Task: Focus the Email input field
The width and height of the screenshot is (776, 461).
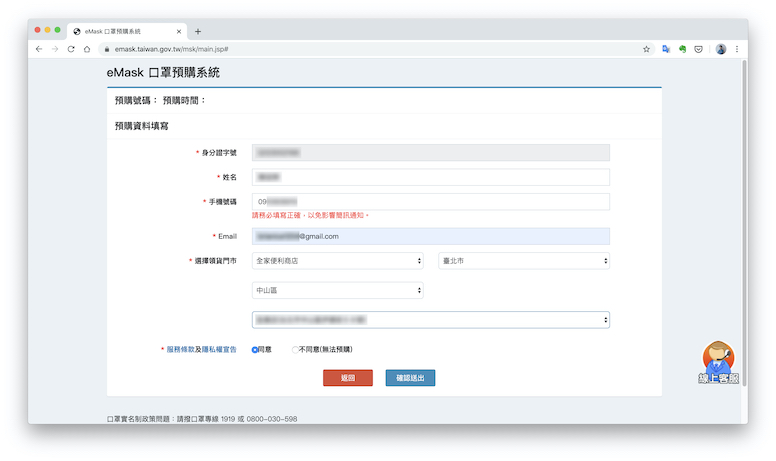Action: (x=431, y=236)
